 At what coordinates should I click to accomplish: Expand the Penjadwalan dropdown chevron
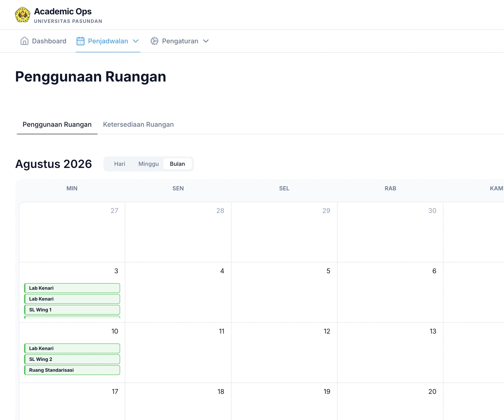[x=136, y=41]
